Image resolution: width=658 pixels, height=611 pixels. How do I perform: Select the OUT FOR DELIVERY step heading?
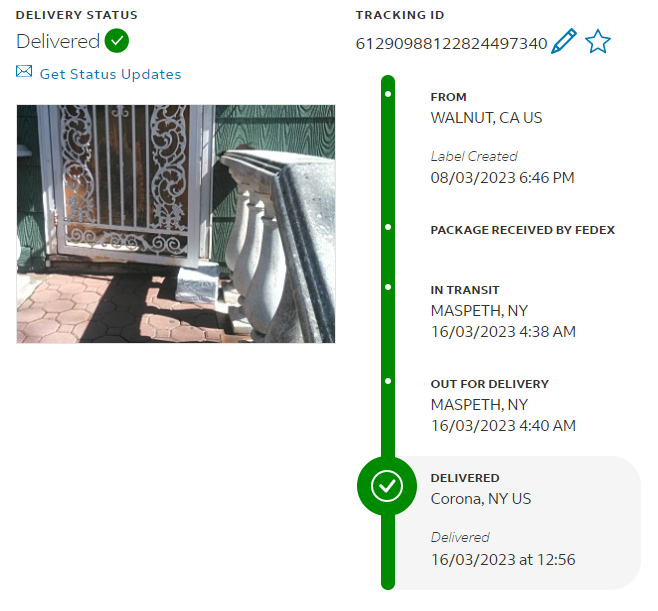(x=490, y=384)
